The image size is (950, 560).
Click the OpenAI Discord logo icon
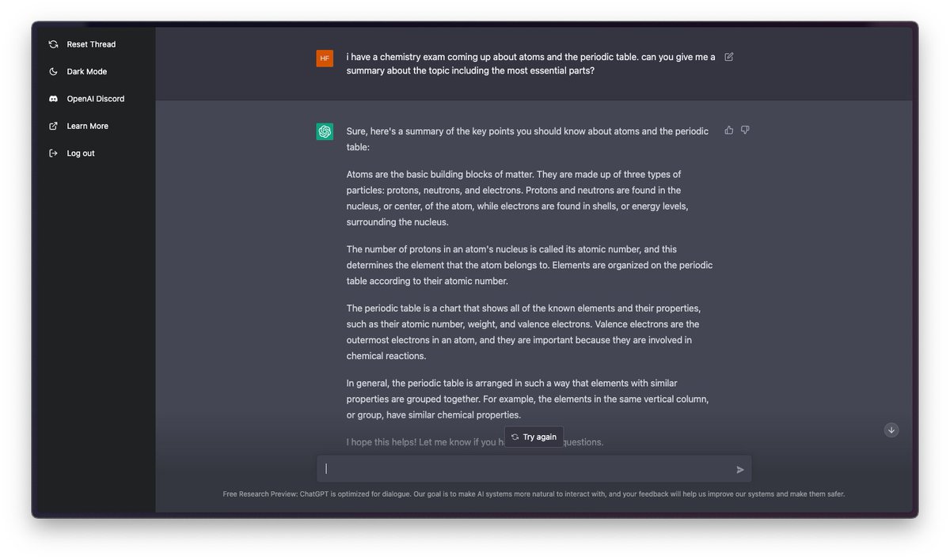[x=53, y=99]
